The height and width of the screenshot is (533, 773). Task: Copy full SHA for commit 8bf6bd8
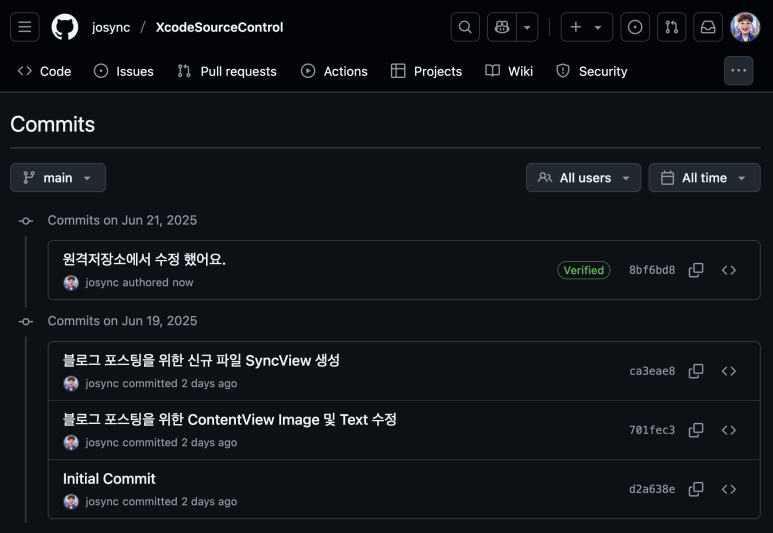(x=696, y=270)
